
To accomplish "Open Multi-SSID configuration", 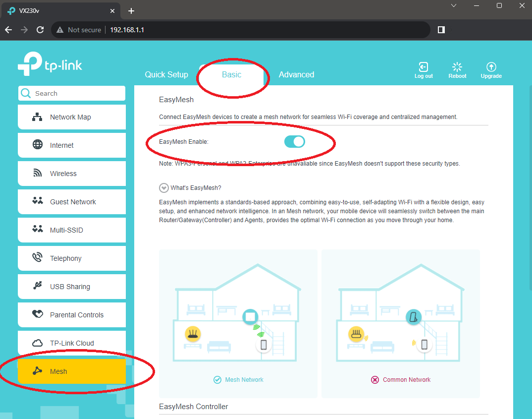I will click(71, 230).
